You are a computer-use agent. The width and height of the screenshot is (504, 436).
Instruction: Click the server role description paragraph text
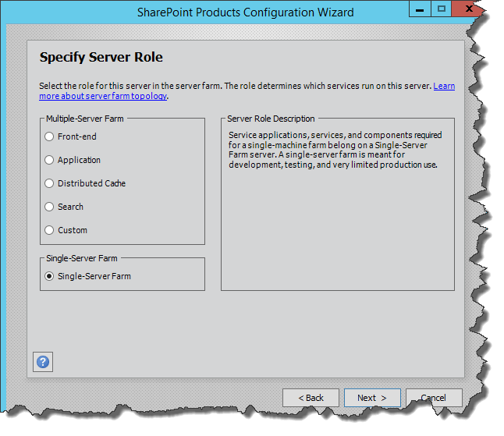pos(335,150)
